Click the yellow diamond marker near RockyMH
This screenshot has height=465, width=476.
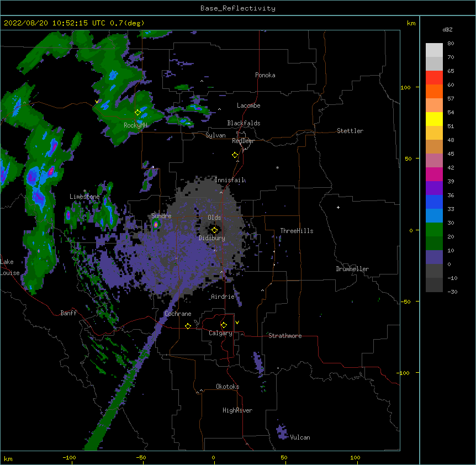click(x=138, y=113)
